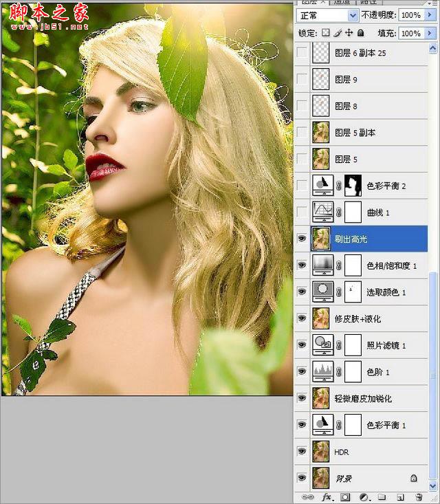
Task: Select the 图层 6 副本 25 layer
Action: (368, 53)
